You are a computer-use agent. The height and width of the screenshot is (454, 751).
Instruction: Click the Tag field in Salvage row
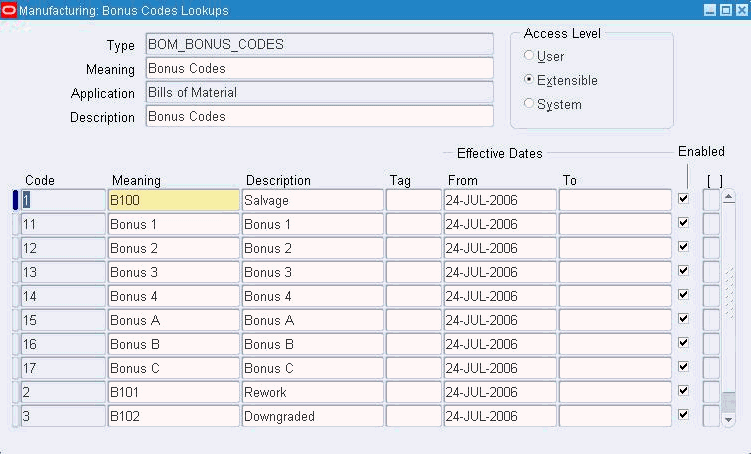pyautogui.click(x=414, y=200)
